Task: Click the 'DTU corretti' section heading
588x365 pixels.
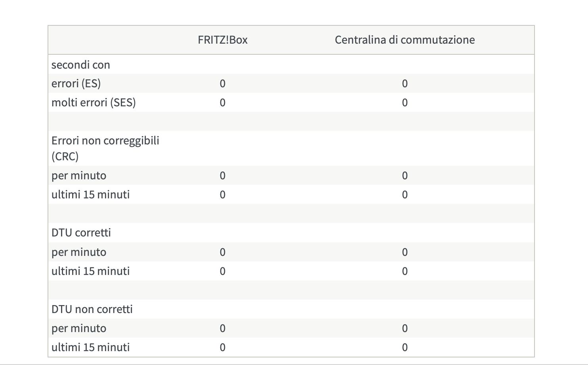Action: pyautogui.click(x=81, y=232)
